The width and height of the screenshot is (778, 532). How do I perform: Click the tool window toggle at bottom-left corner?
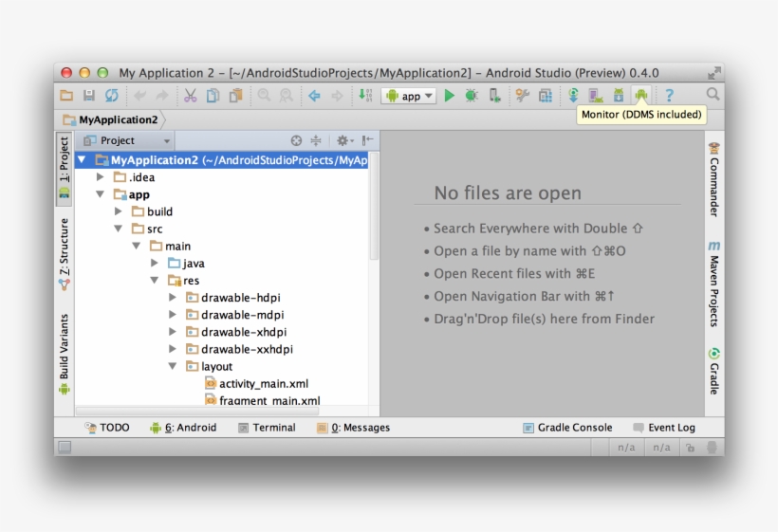(x=65, y=448)
